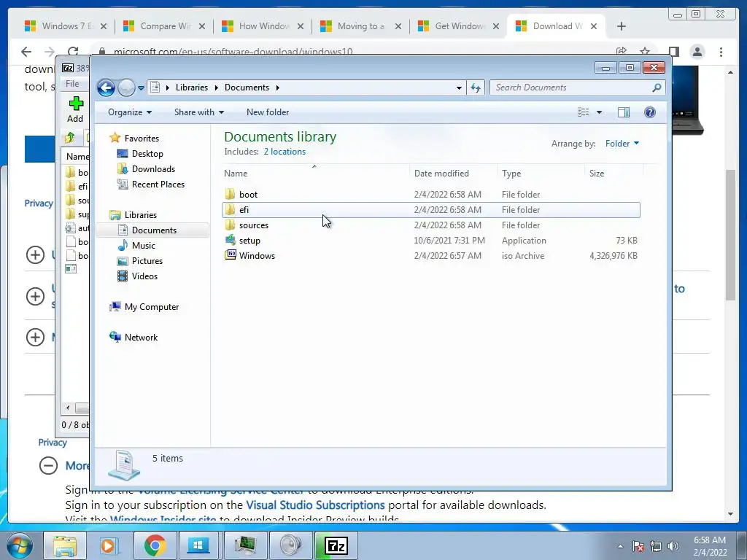Open the view options dropdown arrow
This screenshot has height=560, width=747.
tap(600, 112)
